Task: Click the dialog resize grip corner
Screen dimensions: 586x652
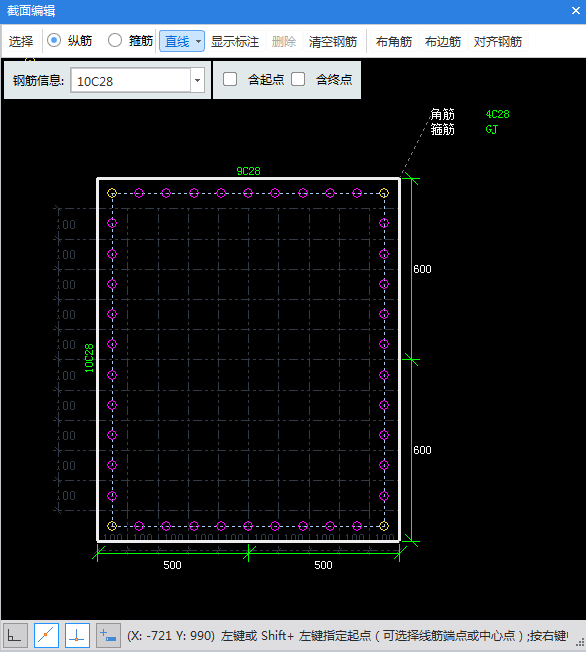Action: [580, 643]
